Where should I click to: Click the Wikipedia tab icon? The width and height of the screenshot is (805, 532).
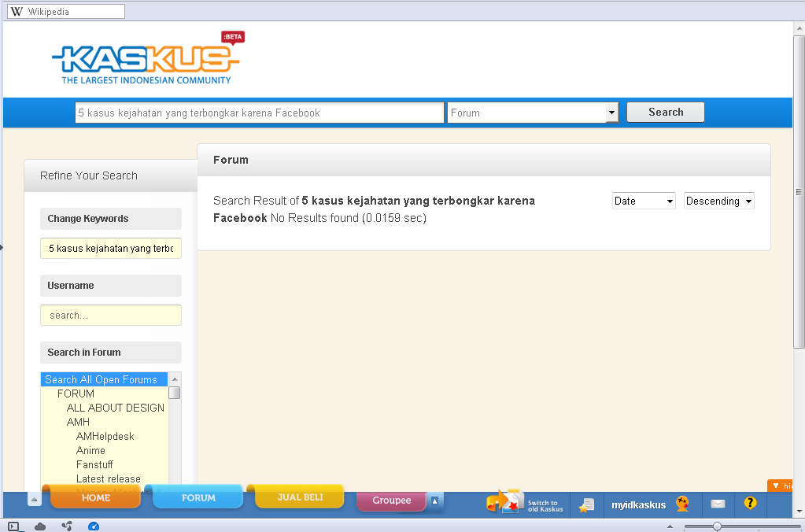pos(17,11)
